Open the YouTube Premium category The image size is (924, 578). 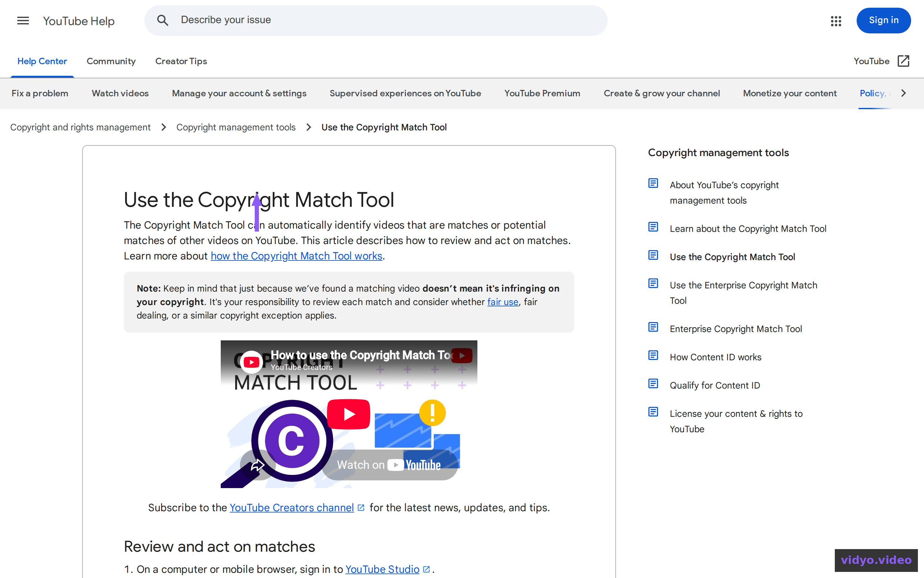coord(542,93)
